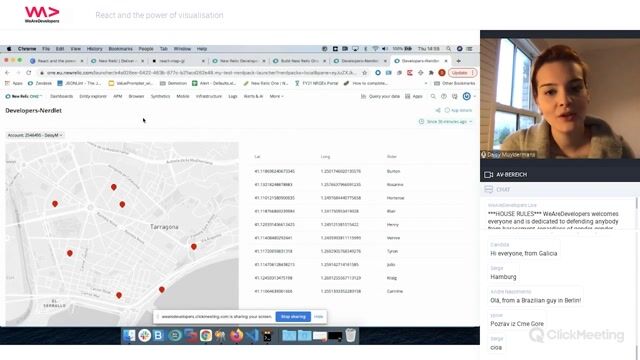
Task: Click the volume icon in menu bar
Action: point(384,49)
